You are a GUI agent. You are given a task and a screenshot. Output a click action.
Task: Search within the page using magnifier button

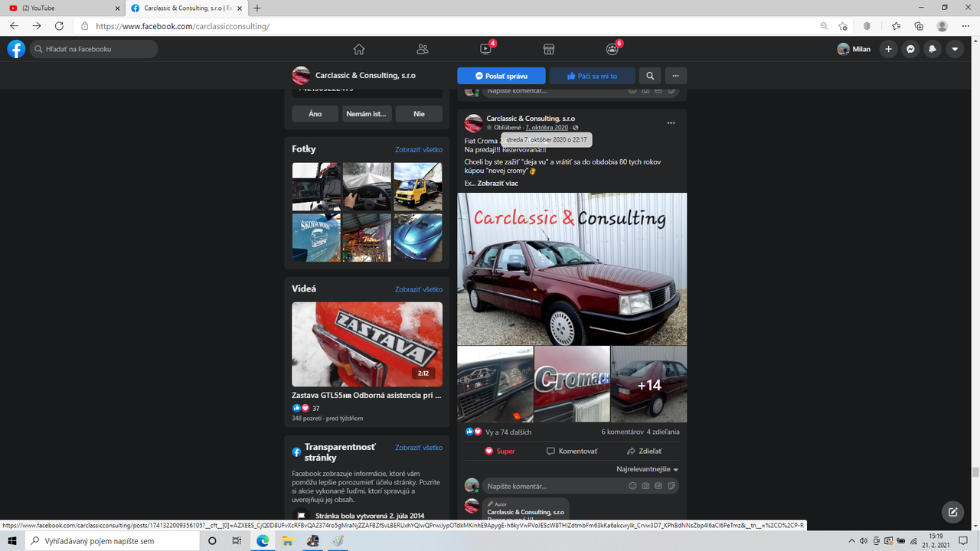(x=650, y=76)
